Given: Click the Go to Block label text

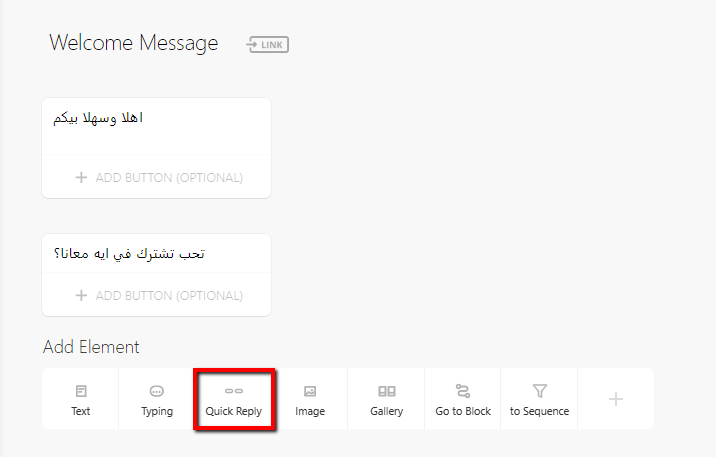Looking at the screenshot, I should [x=463, y=411].
